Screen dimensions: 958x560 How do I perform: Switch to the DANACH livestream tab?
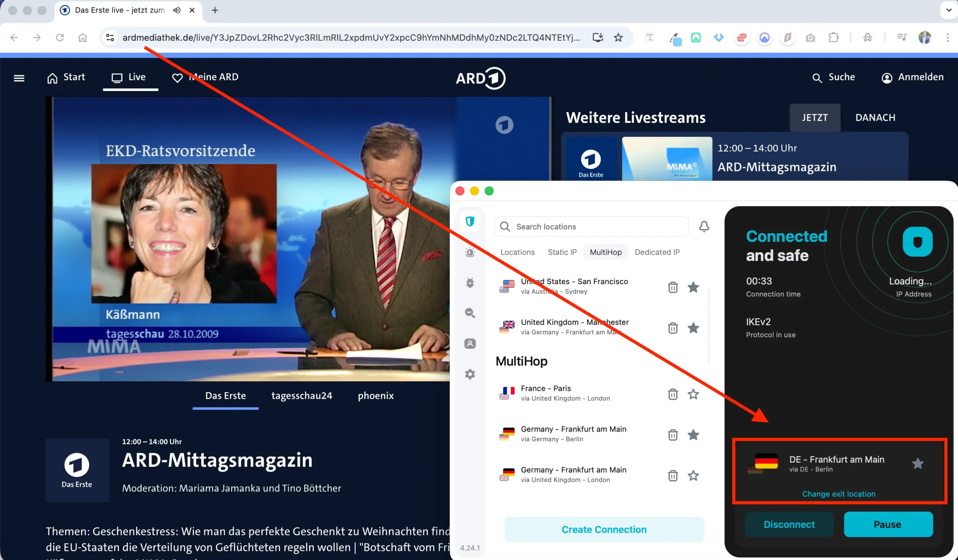(875, 117)
